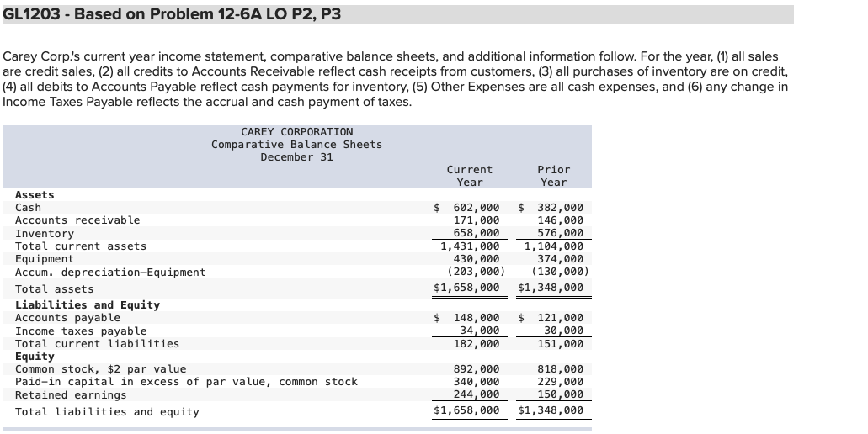Click total current liabilities 151,000
Viewport: 868px width, 434px height.
click(x=560, y=343)
